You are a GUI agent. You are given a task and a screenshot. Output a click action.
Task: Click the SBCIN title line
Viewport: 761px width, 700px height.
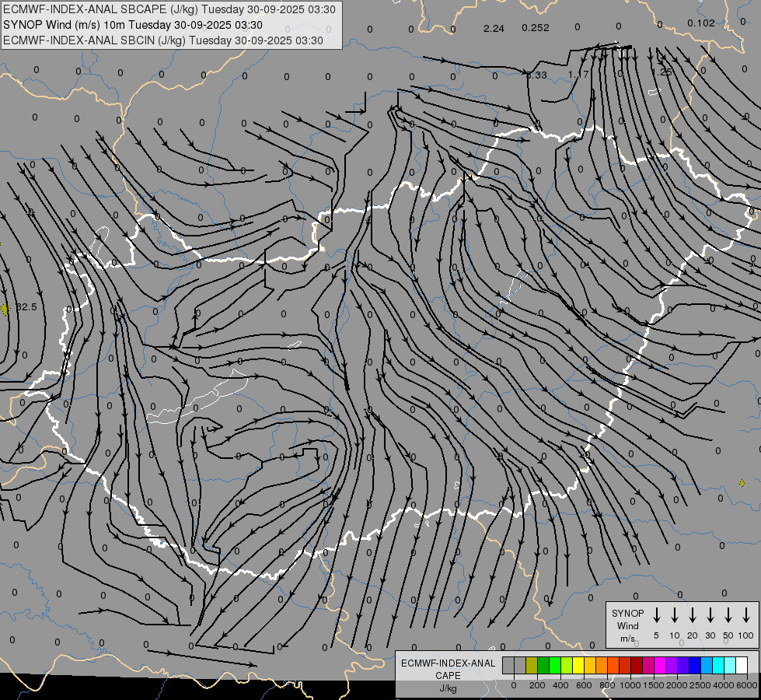[163, 40]
